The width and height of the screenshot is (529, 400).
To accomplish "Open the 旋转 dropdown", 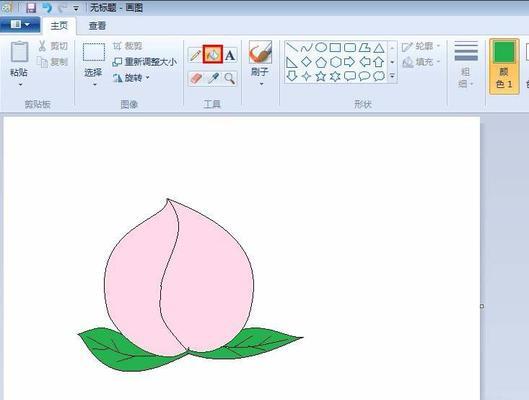I will [x=131, y=78].
